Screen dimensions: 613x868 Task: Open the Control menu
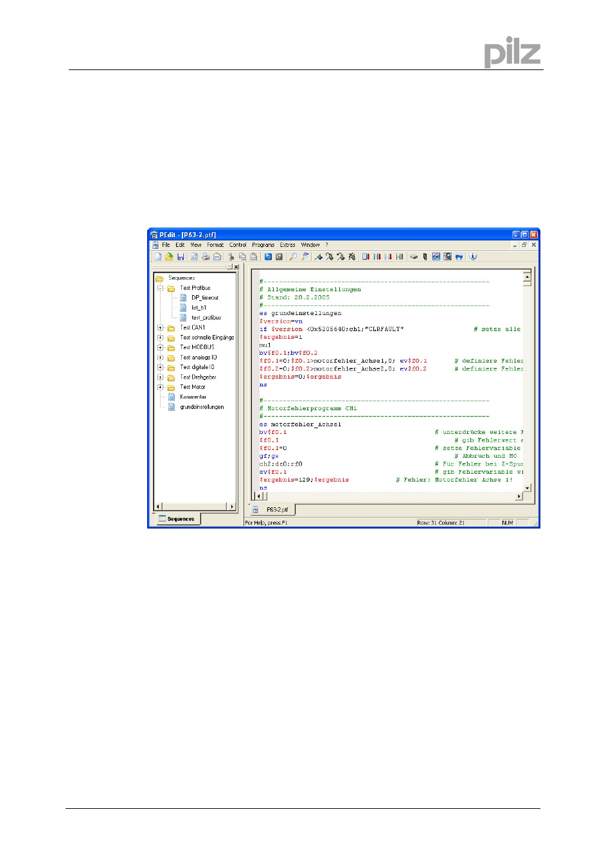click(x=238, y=245)
